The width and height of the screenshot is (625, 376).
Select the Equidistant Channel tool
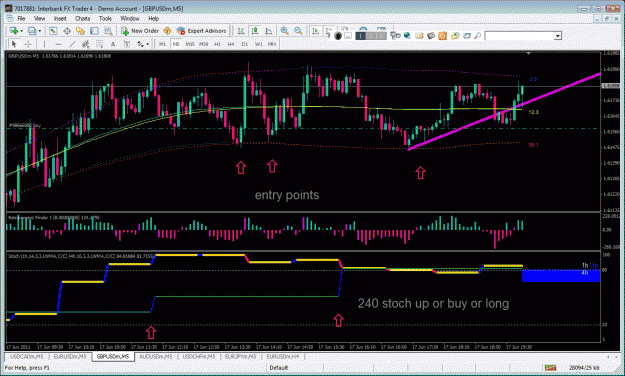(x=85, y=44)
